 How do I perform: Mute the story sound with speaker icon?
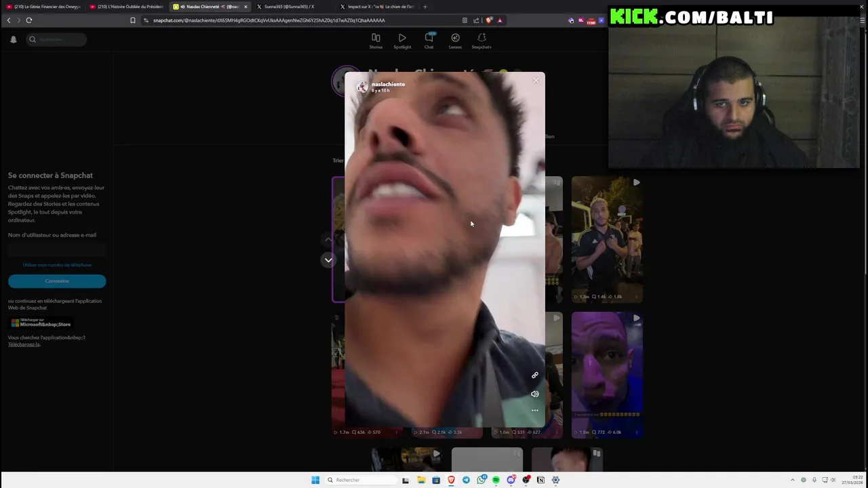click(x=534, y=394)
